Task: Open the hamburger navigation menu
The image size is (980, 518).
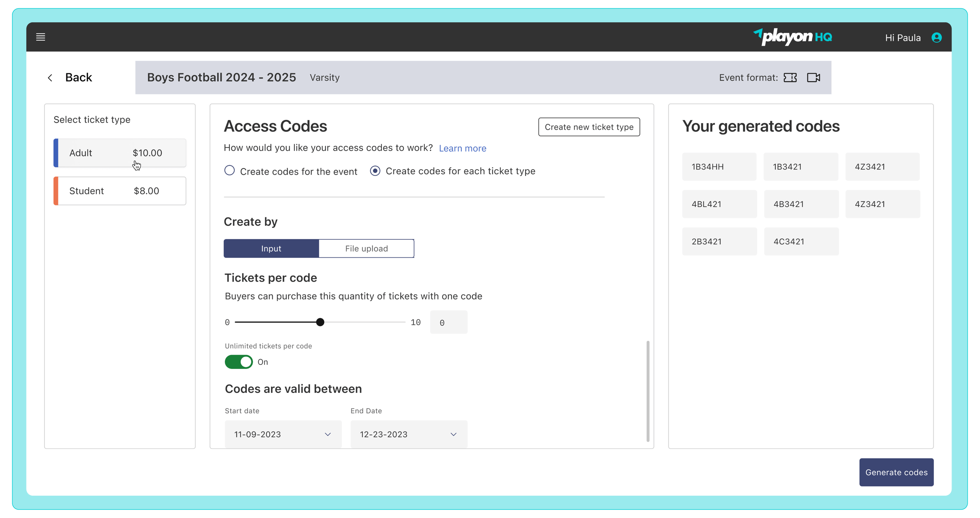Action: tap(40, 37)
